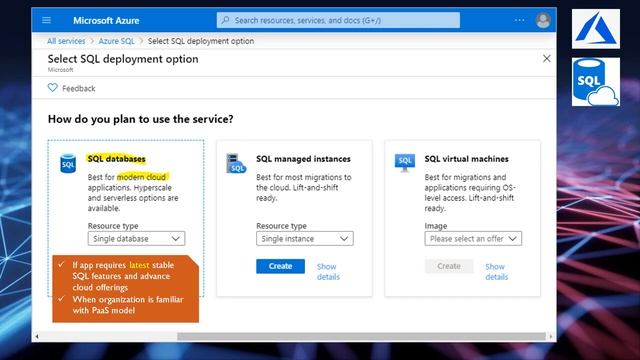This screenshot has width=640, height=360.
Task: Click the Feedback heart icon
Action: [53, 88]
